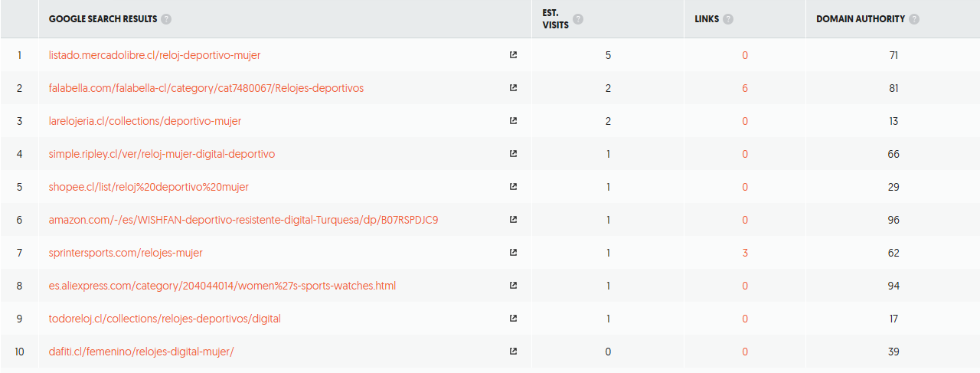This screenshot has width=980, height=373.
Task: Open amazon.com WISHFAN-deportivo product link
Action: coord(243,220)
